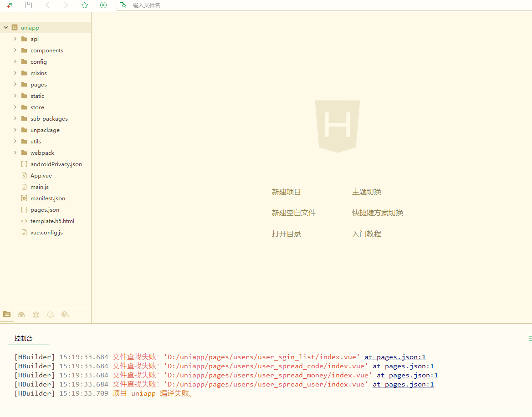Expand the components folder chevron
The image size is (532, 417).
pos(15,50)
